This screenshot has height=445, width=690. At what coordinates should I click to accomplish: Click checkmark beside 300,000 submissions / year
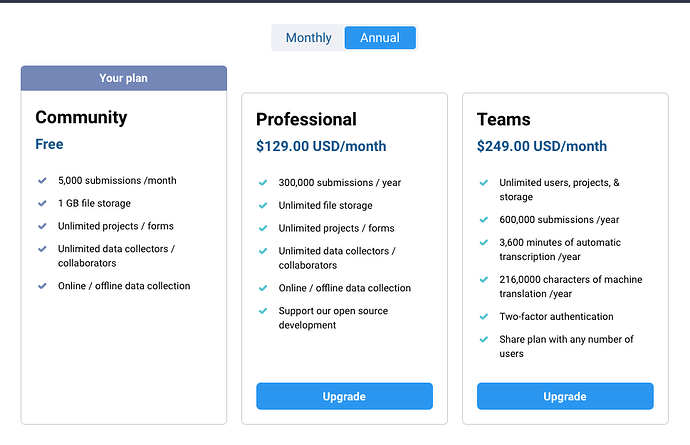click(x=263, y=183)
